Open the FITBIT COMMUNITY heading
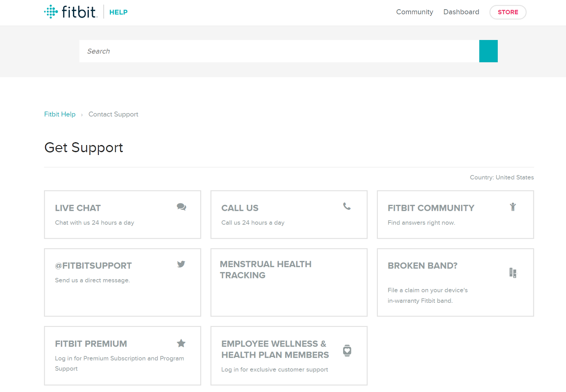This screenshot has height=392, width=566. [431, 208]
